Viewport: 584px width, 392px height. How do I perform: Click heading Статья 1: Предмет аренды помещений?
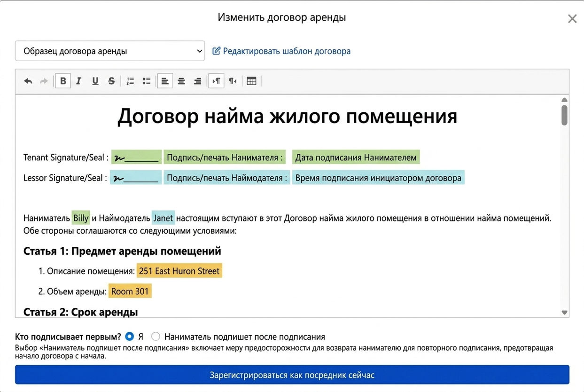[x=122, y=251]
